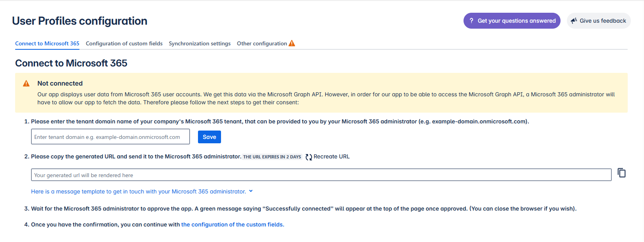Click the megaphone icon in the feedback button
Image resolution: width=644 pixels, height=242 pixels.
(x=574, y=21)
